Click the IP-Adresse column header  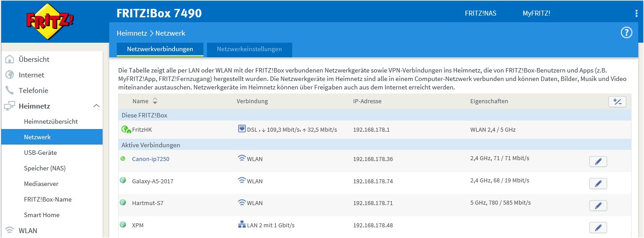click(x=367, y=101)
